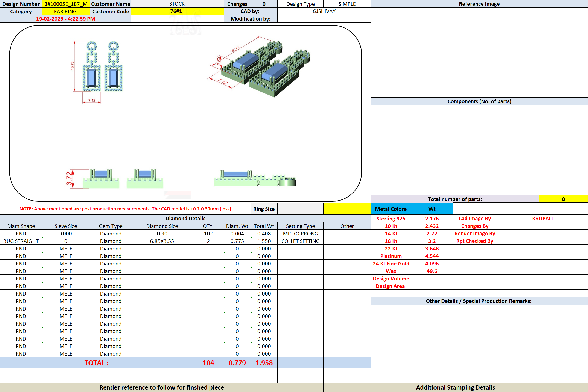Select the 18 Kt weight 3.2
Viewport: 588px width, 392px height.
[x=432, y=241]
